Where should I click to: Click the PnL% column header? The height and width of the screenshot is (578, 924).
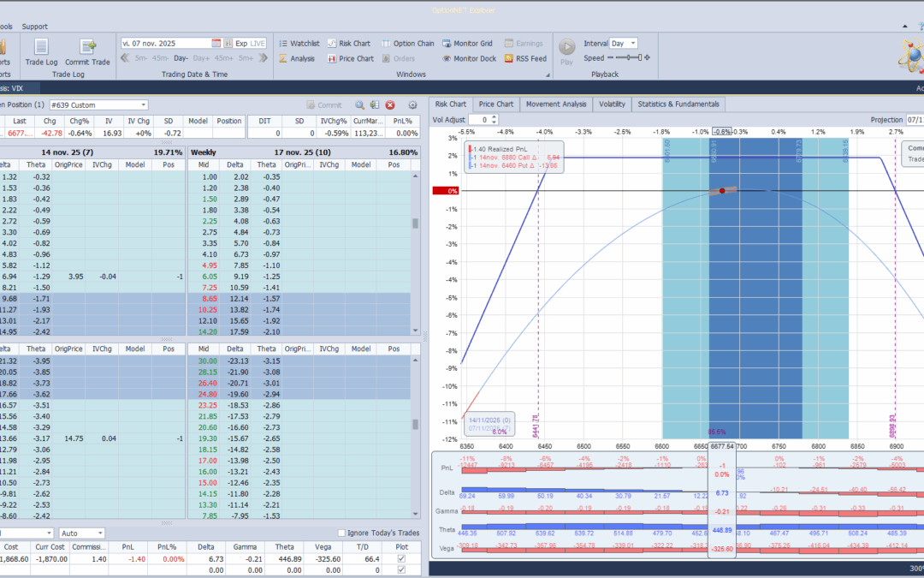point(167,547)
